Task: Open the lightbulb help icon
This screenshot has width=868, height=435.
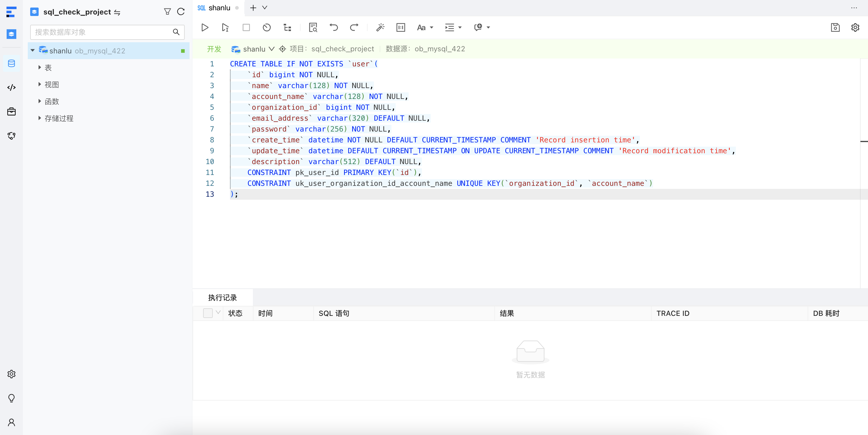Action: (11, 398)
